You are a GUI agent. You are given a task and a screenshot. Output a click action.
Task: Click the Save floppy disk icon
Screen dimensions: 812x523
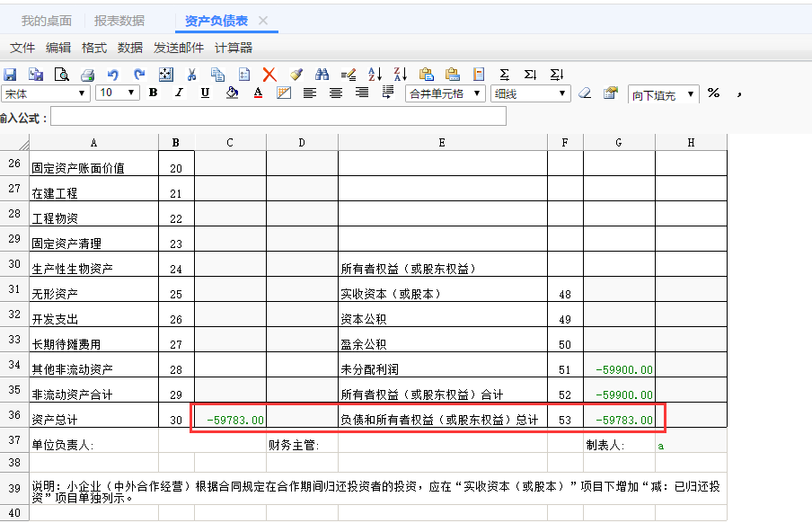point(11,75)
